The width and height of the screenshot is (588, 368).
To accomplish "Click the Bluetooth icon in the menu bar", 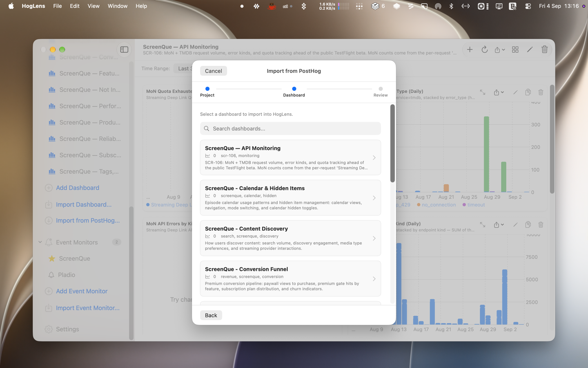I will pos(451,6).
